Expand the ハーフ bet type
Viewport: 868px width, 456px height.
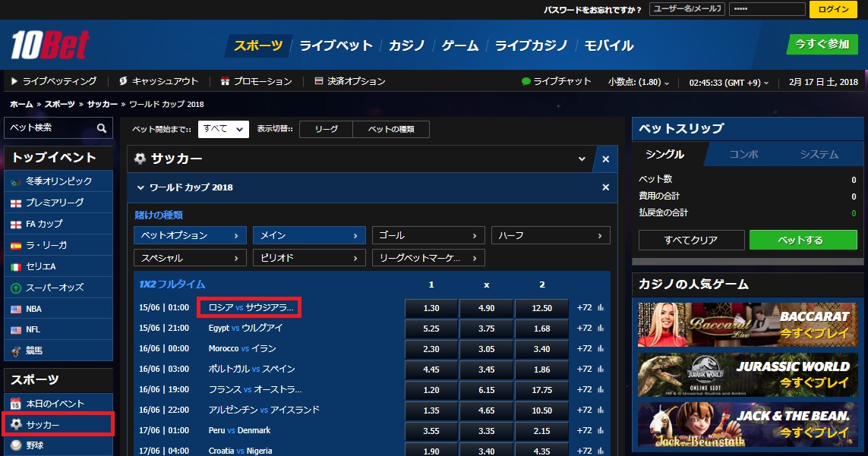551,235
